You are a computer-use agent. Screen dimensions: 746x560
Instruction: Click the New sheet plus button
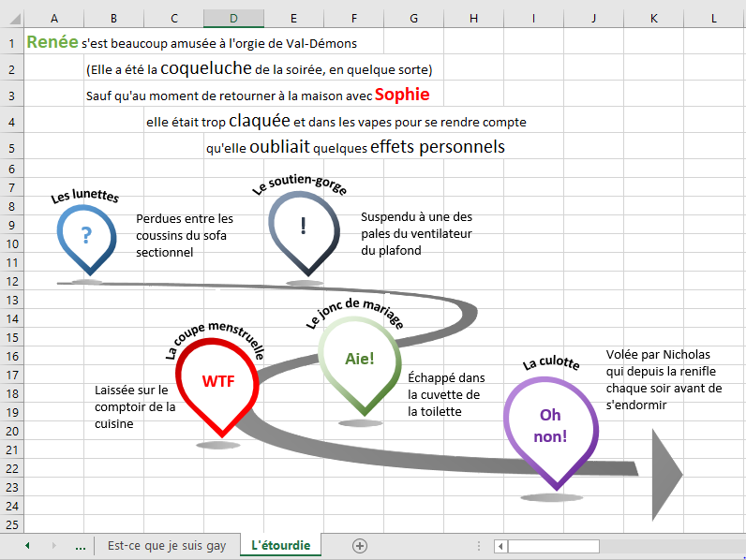tap(359, 545)
